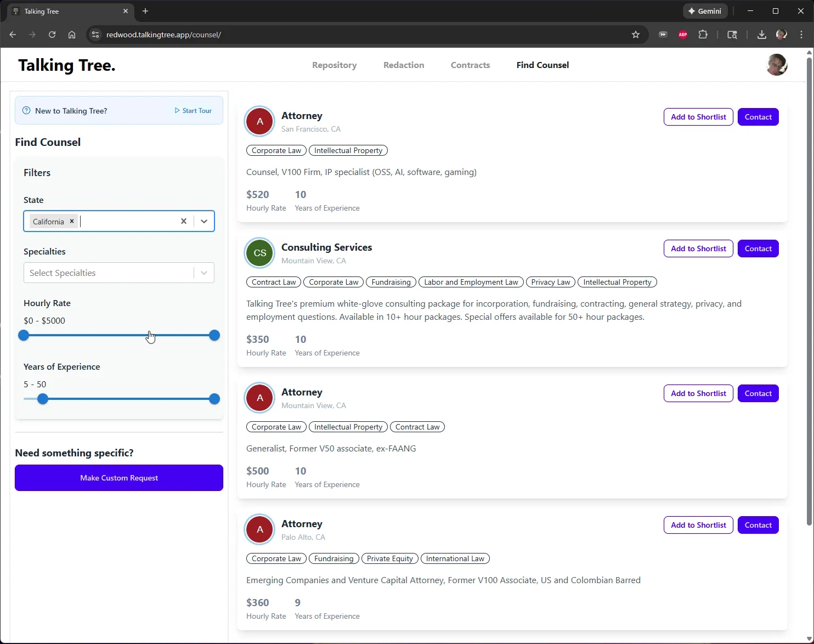Click the San Francisco attorney's avatar
This screenshot has width=814, height=644.
260,121
